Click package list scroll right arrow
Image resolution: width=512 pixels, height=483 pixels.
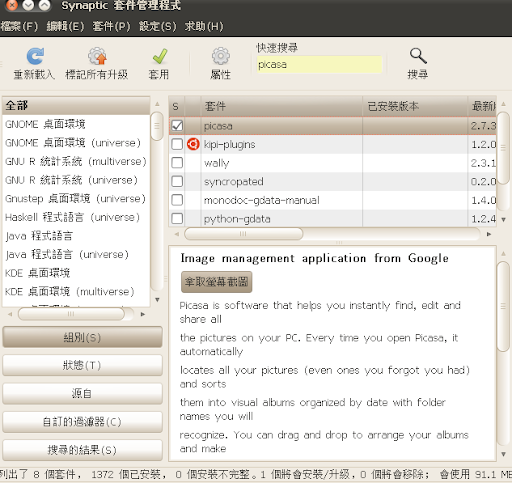pos(489,234)
